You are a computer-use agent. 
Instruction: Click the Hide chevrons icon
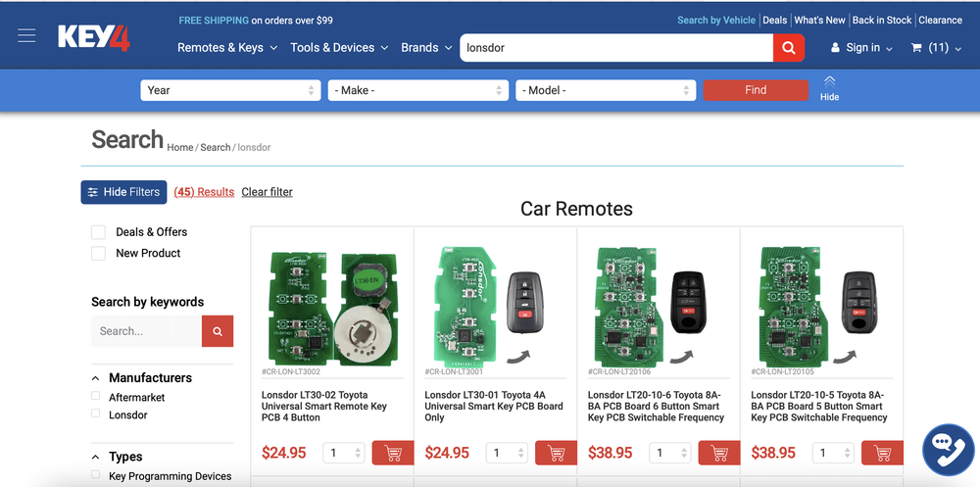pos(829,82)
